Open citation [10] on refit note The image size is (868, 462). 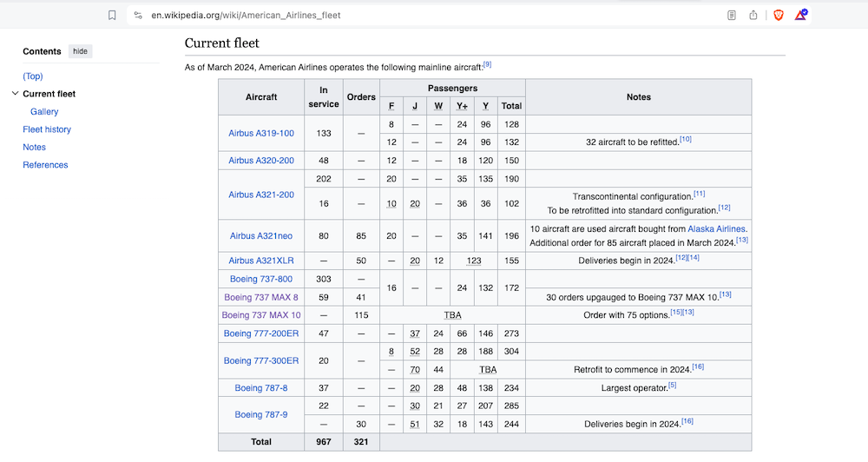(686, 140)
